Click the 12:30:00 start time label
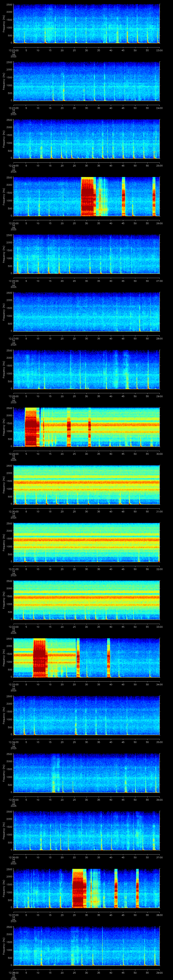The image size is (173, 980). [x=13, y=511]
